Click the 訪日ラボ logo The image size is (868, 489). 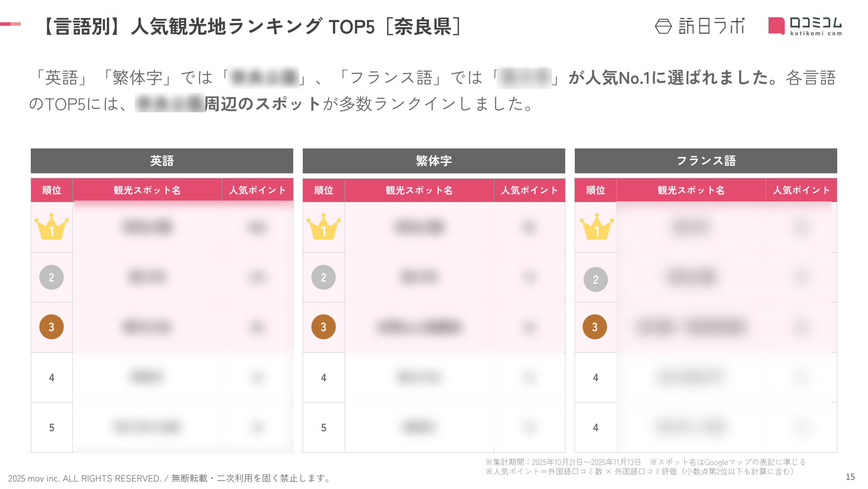[699, 26]
